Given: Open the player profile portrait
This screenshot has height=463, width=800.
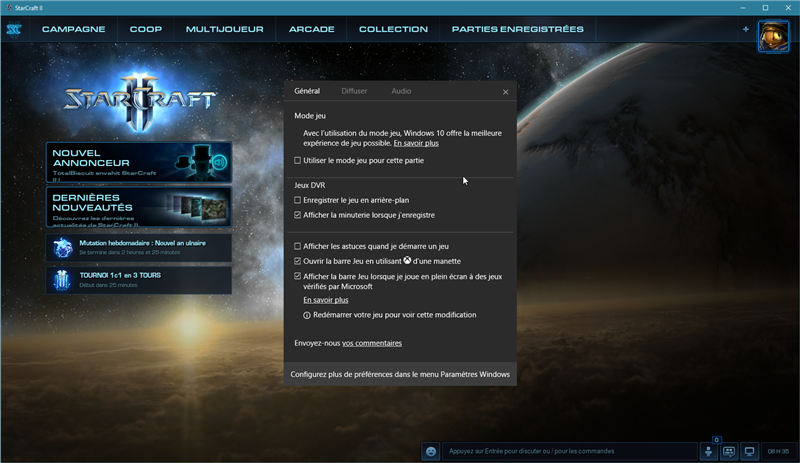Looking at the screenshot, I should coord(773,35).
